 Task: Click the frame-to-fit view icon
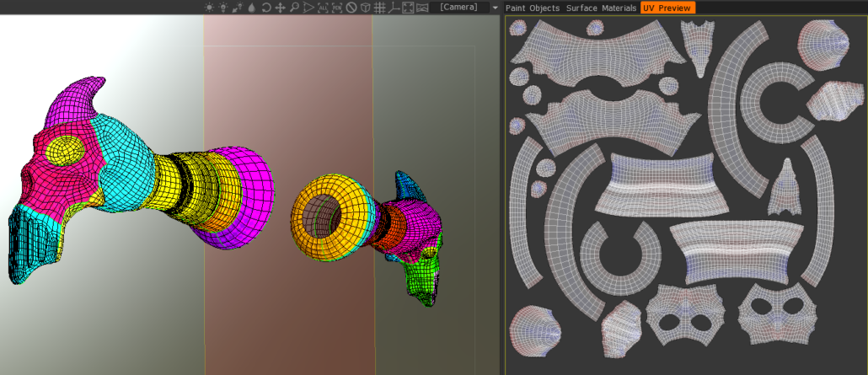pos(408,8)
